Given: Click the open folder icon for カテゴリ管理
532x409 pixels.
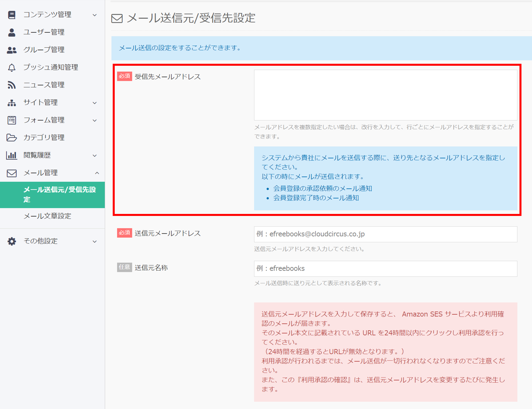Looking at the screenshot, I should point(12,138).
